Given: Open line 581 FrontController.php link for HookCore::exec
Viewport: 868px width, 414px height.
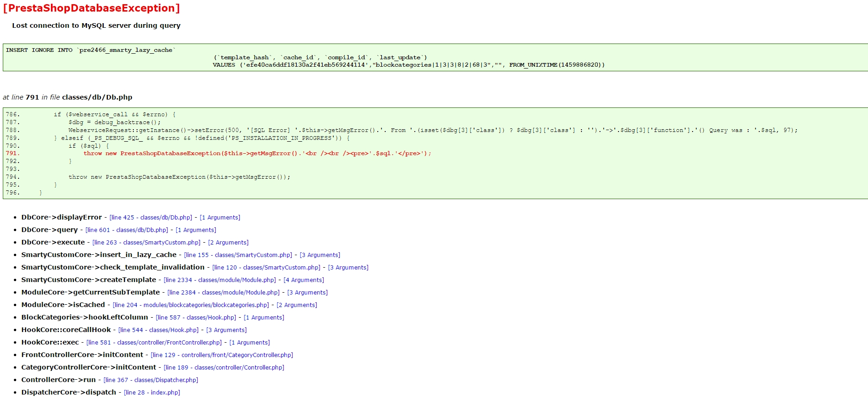Looking at the screenshot, I should [x=154, y=343].
